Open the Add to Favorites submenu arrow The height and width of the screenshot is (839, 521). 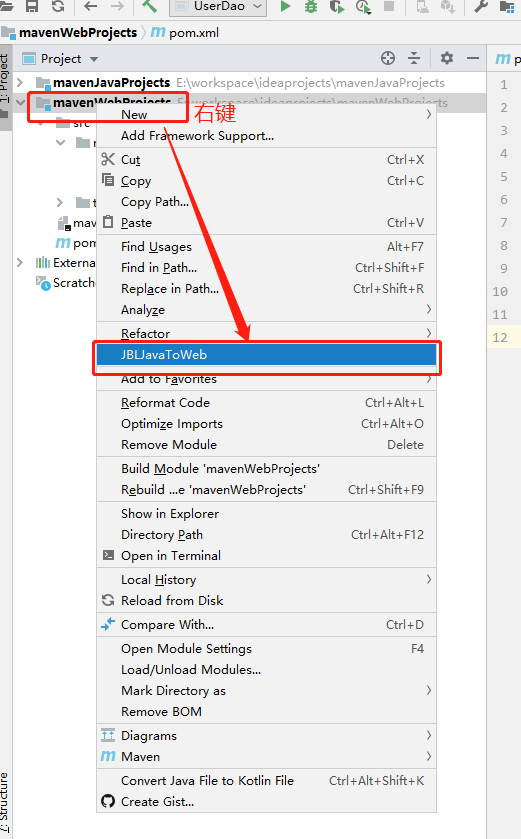[429, 379]
